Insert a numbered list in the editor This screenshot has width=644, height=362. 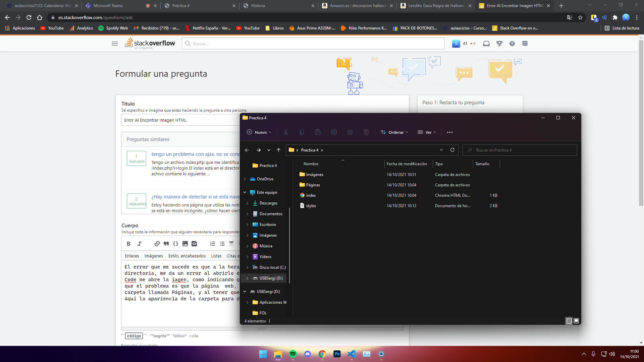tap(213, 244)
